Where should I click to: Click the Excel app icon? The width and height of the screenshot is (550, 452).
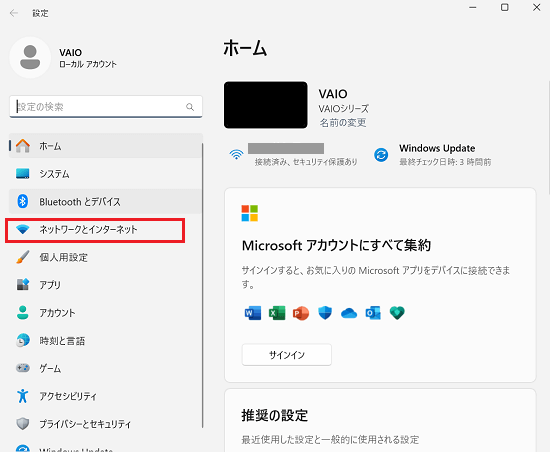click(277, 313)
